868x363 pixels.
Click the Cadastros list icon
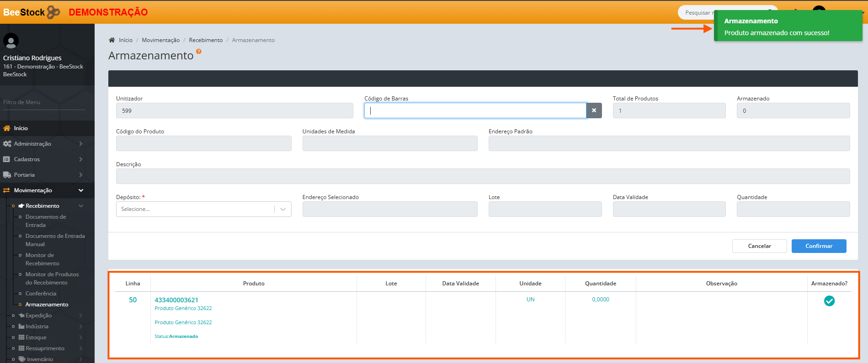click(6, 159)
